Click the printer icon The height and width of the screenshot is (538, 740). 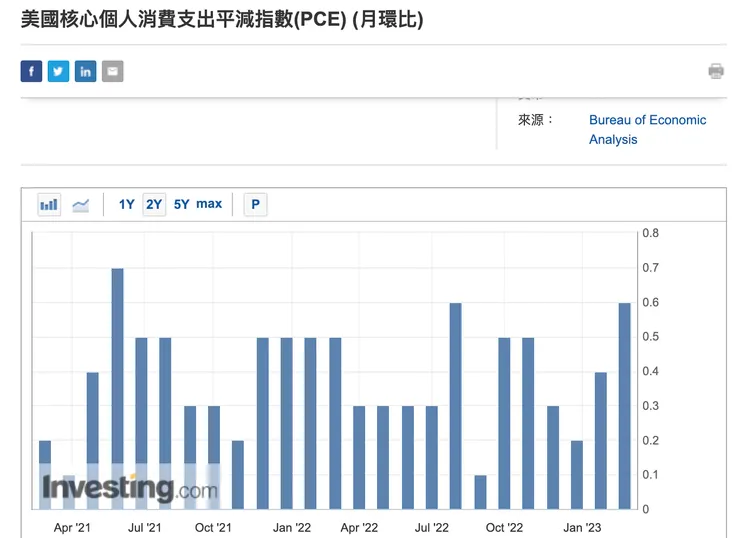tap(716, 71)
